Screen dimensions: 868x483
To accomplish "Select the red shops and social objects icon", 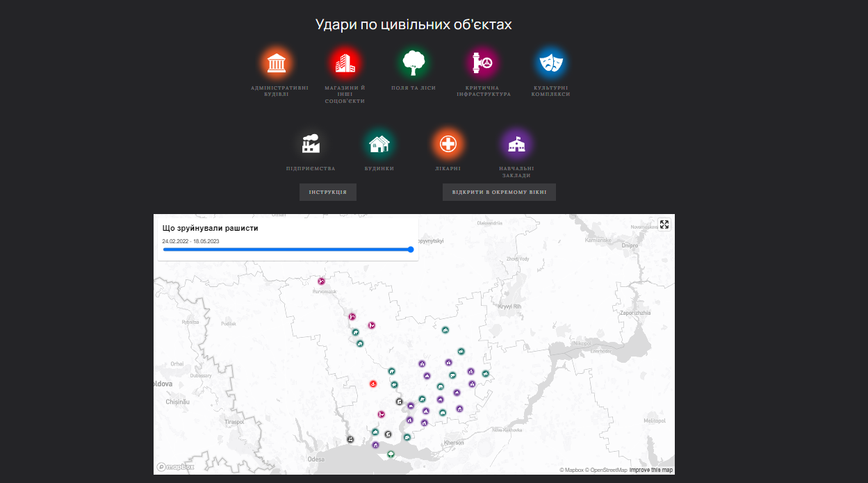I will pyautogui.click(x=345, y=63).
